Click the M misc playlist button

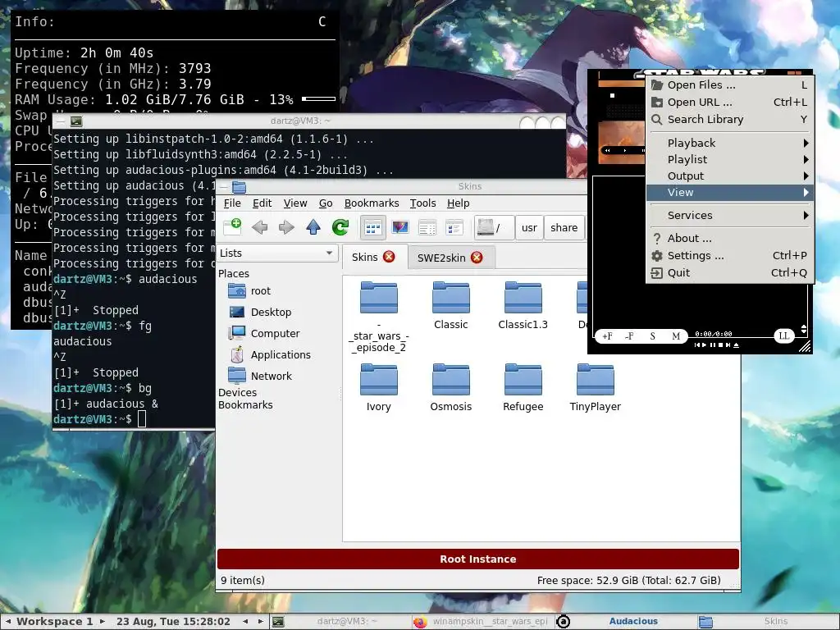point(676,336)
